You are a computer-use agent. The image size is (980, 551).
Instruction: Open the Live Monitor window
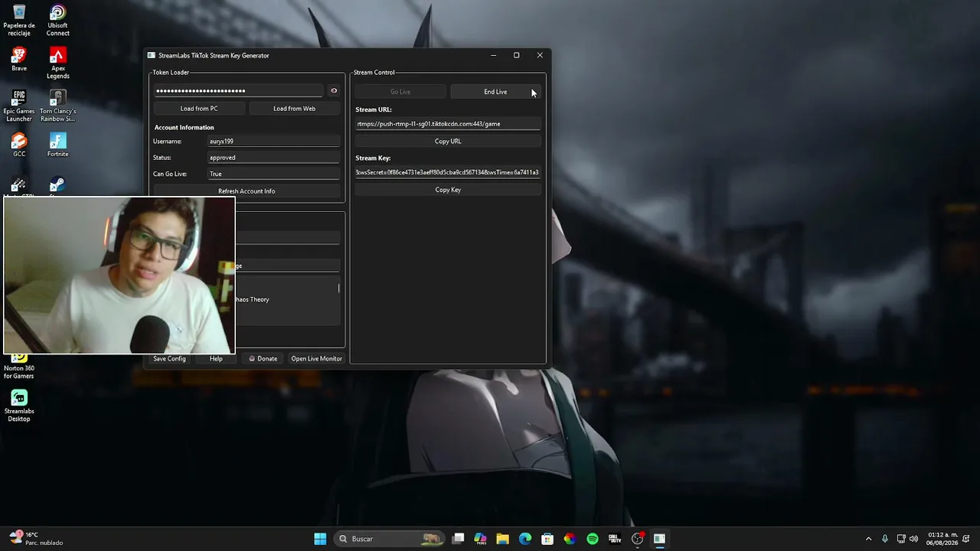(x=316, y=359)
